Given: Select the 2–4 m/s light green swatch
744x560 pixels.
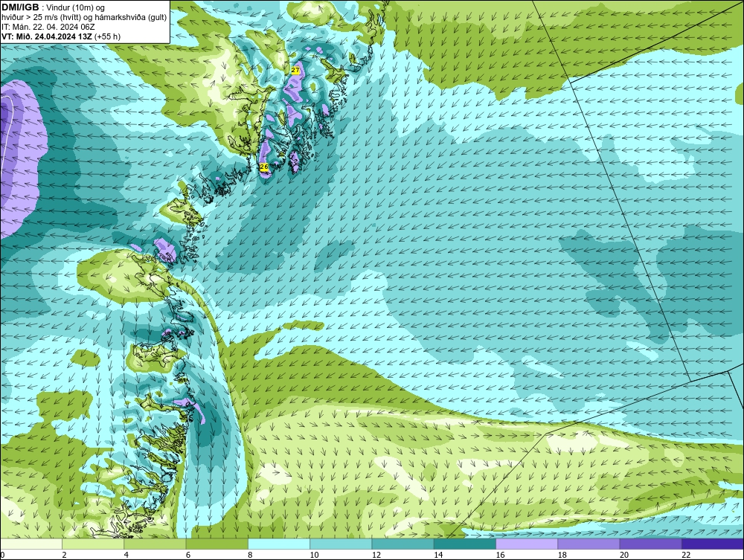Looking at the screenshot, I should (93, 544).
